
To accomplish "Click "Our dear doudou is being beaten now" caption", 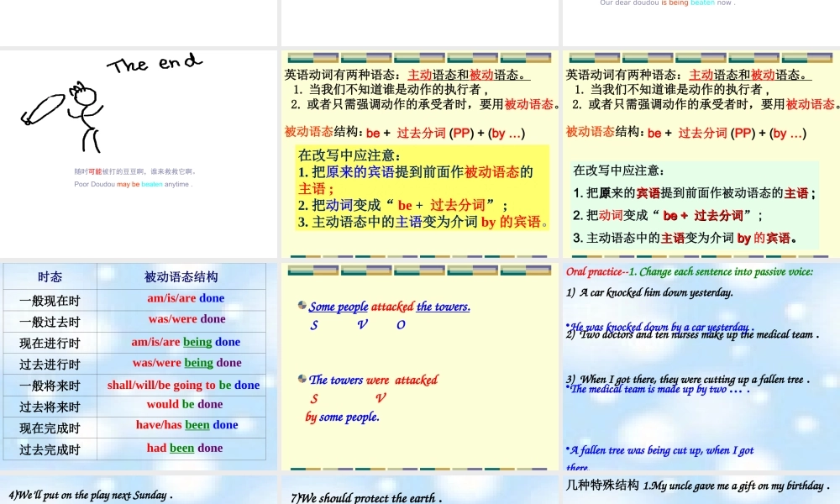I will coord(668,3).
